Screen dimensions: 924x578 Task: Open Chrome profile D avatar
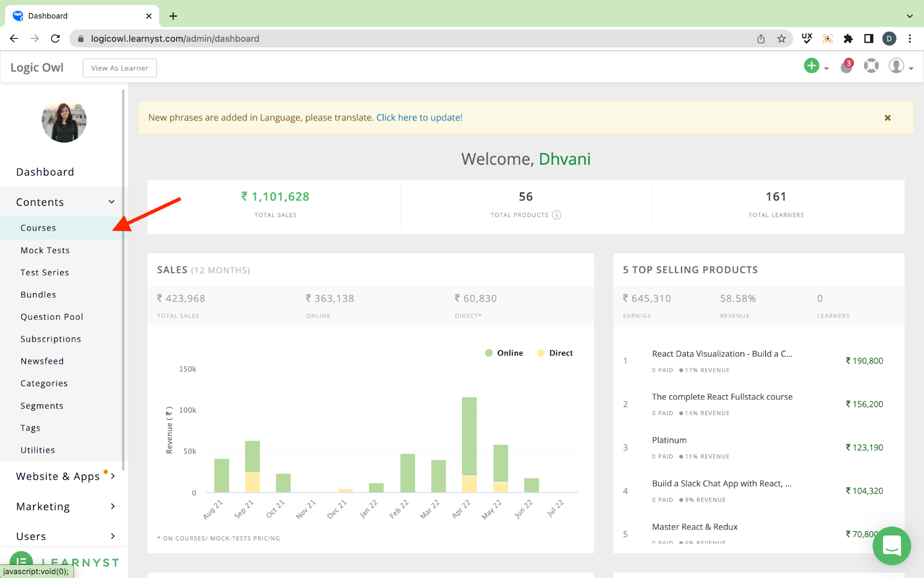click(x=889, y=39)
